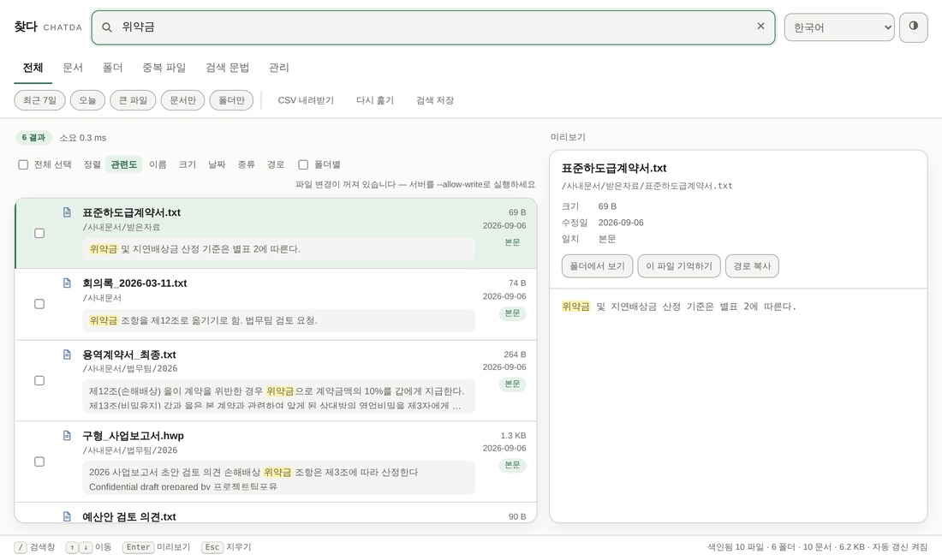The image size is (942, 560).
Task: Open the 한국어 language dropdown
Action: [x=839, y=27]
